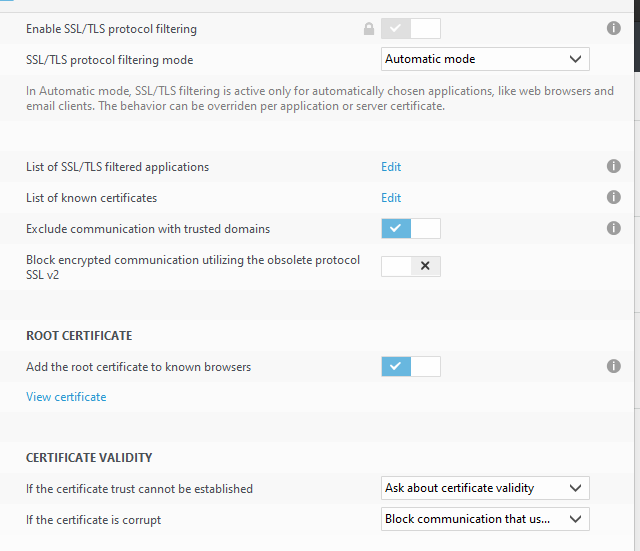The width and height of the screenshot is (640, 551).
Task: Toggle Enable SSL/TLS protocol filtering switch
Action: pos(410,29)
